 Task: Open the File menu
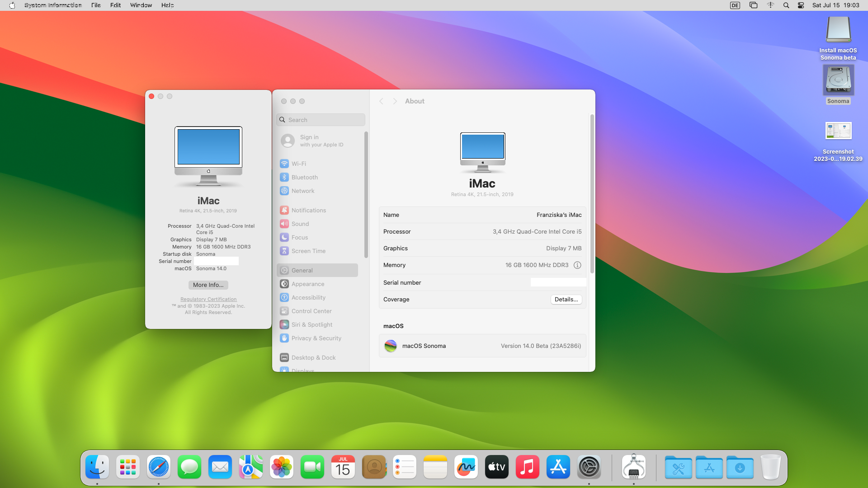pos(96,5)
